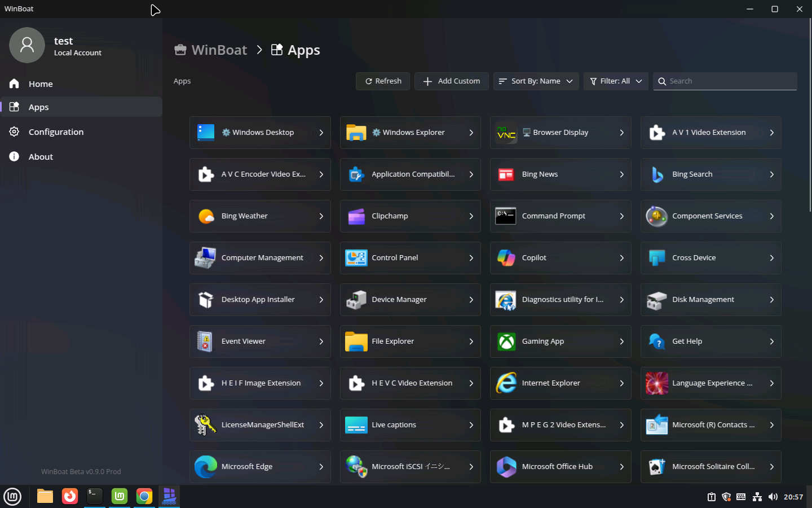Click the Command Prompt icon
This screenshot has height=508, width=812.
click(x=506, y=216)
